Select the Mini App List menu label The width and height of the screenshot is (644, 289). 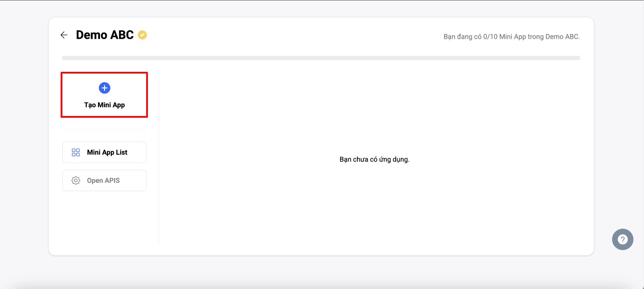(107, 152)
